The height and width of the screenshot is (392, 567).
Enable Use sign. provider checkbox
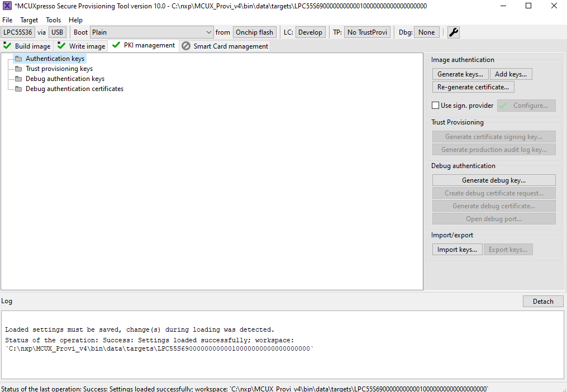coord(435,105)
